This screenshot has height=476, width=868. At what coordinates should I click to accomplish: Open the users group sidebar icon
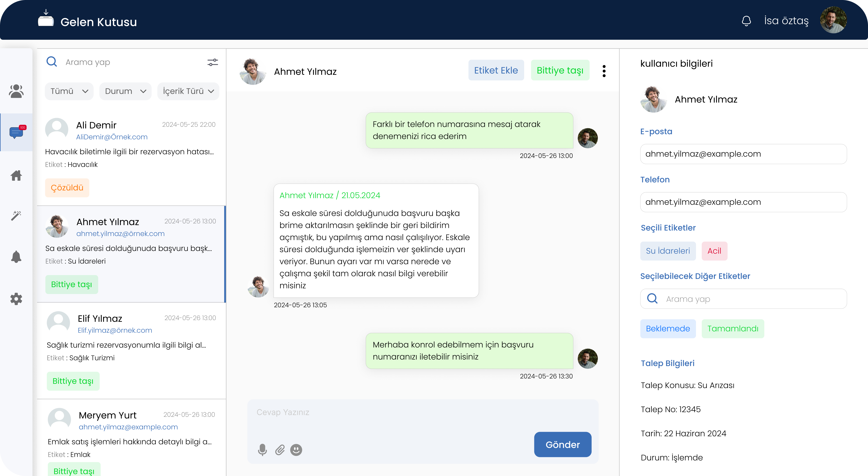click(16, 91)
